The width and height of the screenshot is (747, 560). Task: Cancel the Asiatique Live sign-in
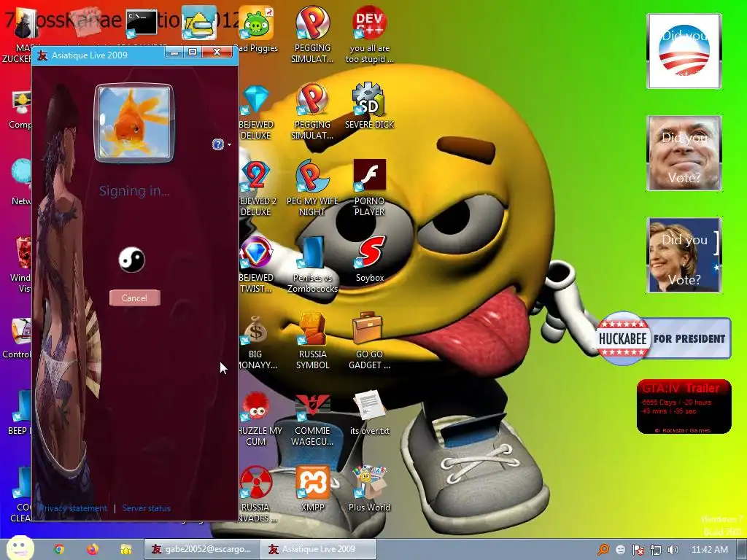tap(135, 298)
